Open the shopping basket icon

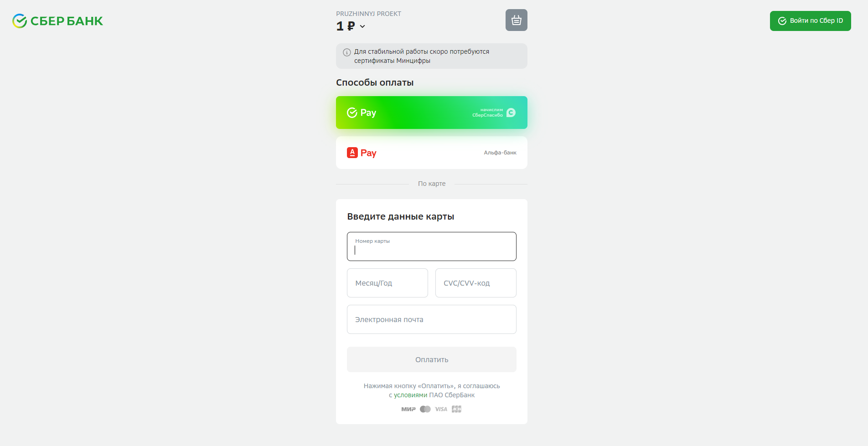pos(516,20)
